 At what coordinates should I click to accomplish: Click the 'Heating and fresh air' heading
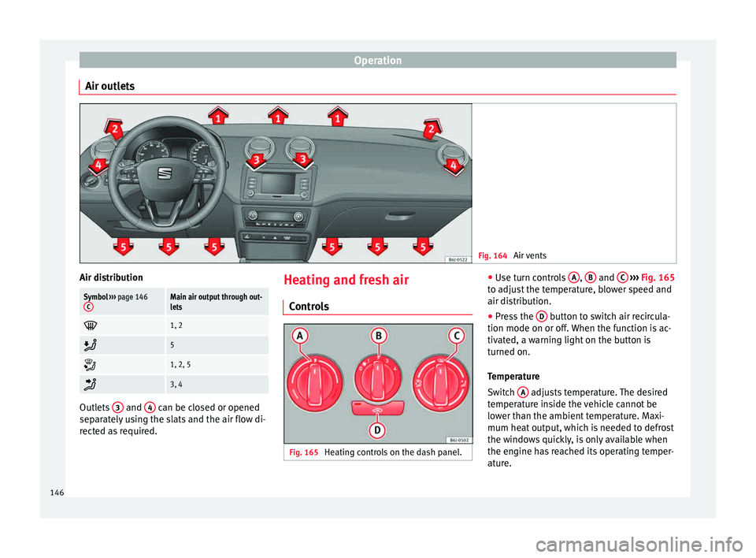click(x=346, y=280)
